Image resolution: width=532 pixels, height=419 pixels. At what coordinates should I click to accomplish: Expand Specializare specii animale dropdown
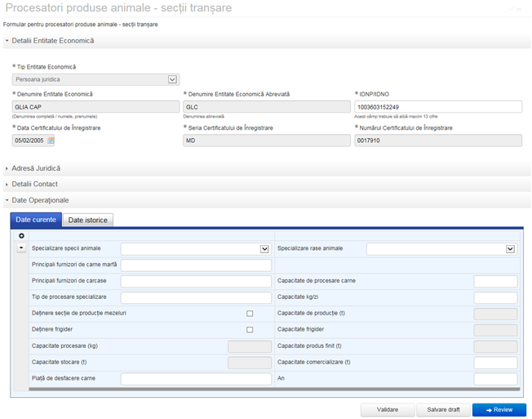click(264, 249)
